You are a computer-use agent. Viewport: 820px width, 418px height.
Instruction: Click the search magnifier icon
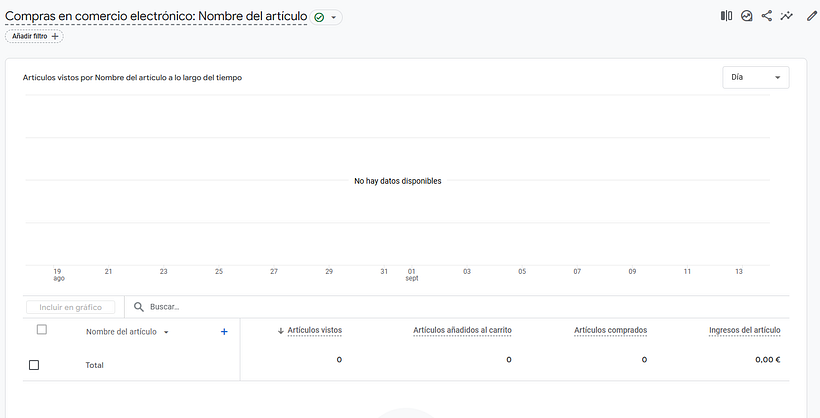click(x=139, y=307)
